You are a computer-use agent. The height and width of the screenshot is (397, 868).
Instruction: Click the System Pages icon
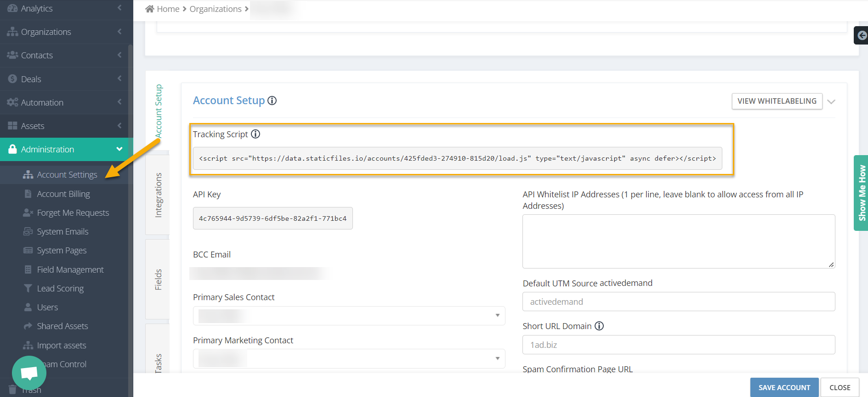pyautogui.click(x=28, y=250)
